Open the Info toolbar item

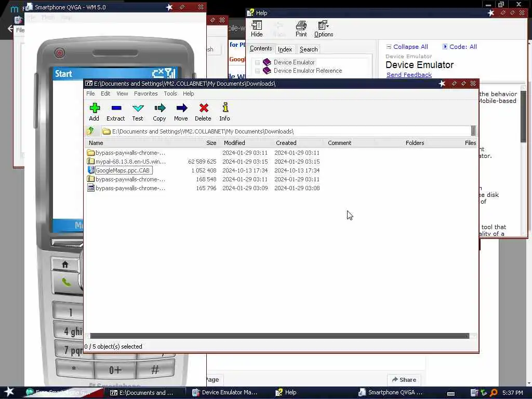point(224,112)
